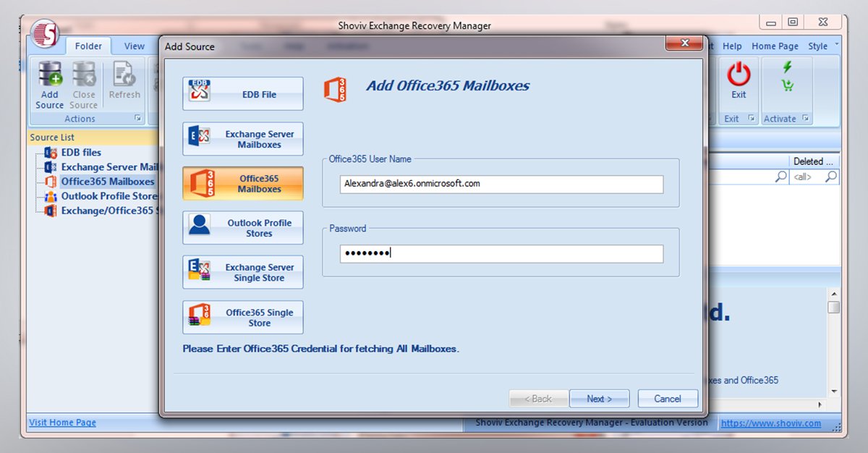Click the Office365 User Name field

point(501,184)
